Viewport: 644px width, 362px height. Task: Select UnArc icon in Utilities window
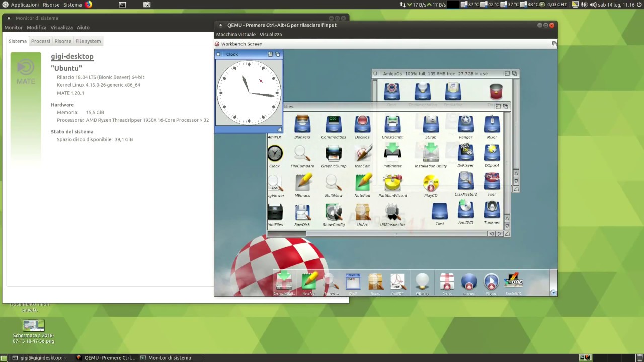coord(362,212)
